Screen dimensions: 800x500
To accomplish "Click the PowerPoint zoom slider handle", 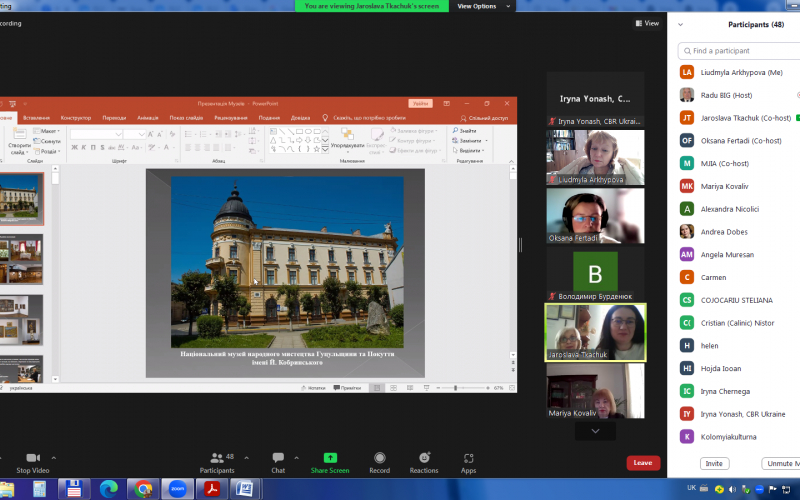I will [x=456, y=388].
